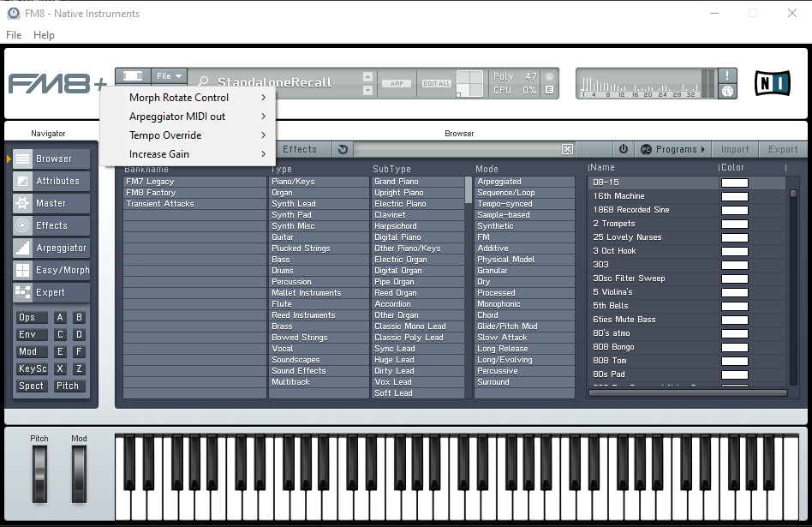Clear the browser search with X icon
812x527 pixels.
point(568,149)
